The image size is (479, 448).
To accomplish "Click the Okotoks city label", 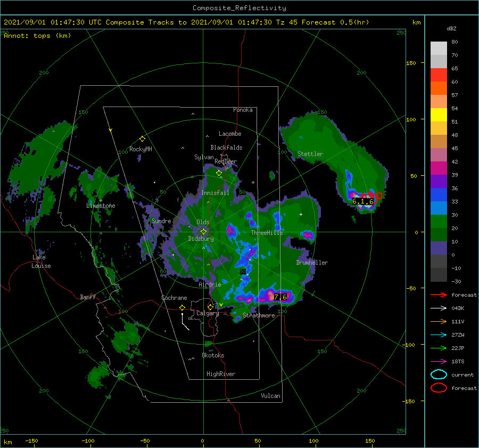I will 213,355.
